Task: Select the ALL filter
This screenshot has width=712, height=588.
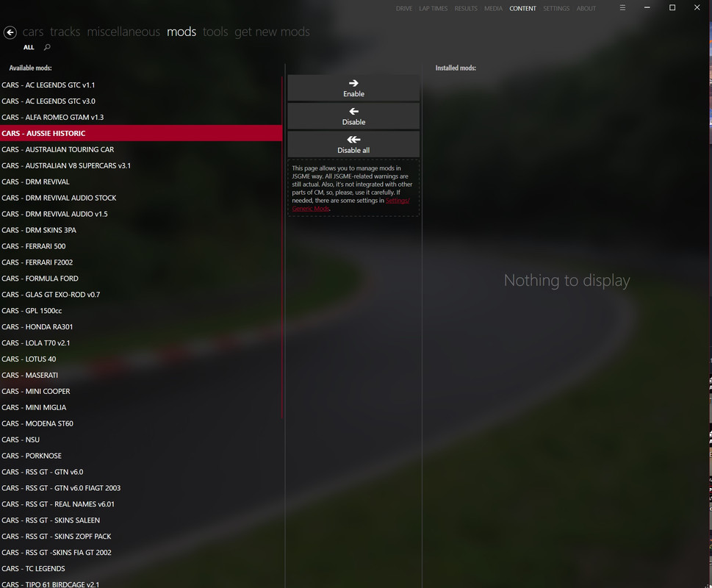Action: point(29,47)
